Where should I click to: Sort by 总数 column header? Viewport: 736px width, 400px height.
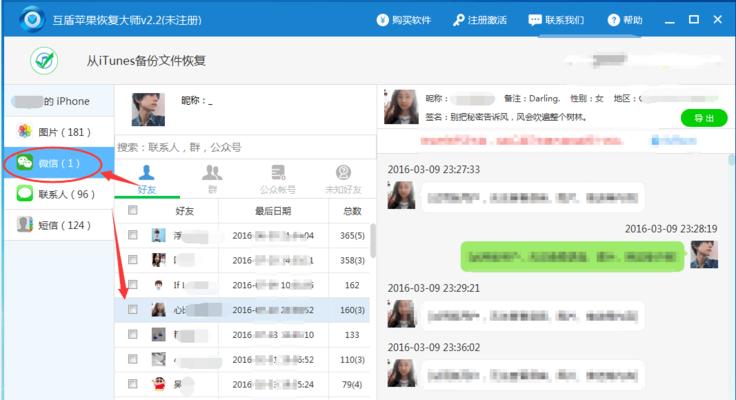pos(352,211)
